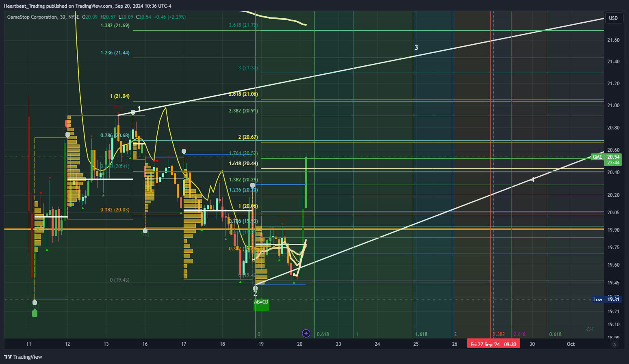This screenshot has height=364, width=629.
Task: Click the sun and moon session icon
Action: click(590, 329)
